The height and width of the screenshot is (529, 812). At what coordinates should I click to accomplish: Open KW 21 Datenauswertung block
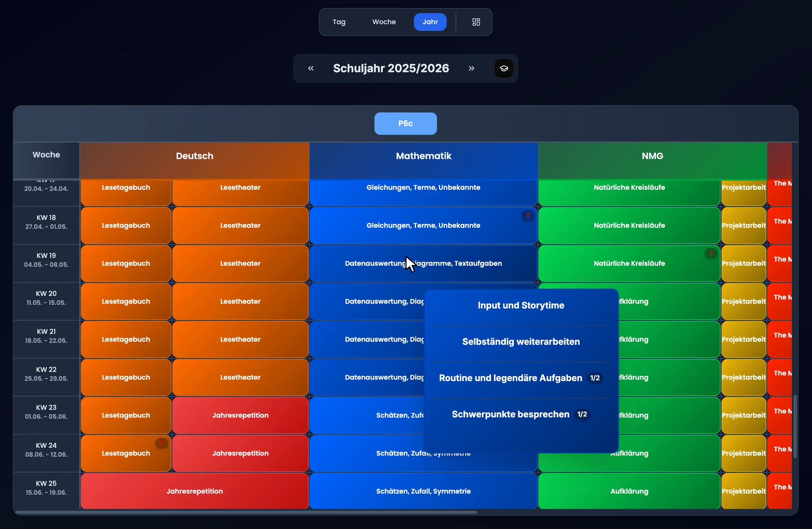pyautogui.click(x=367, y=339)
